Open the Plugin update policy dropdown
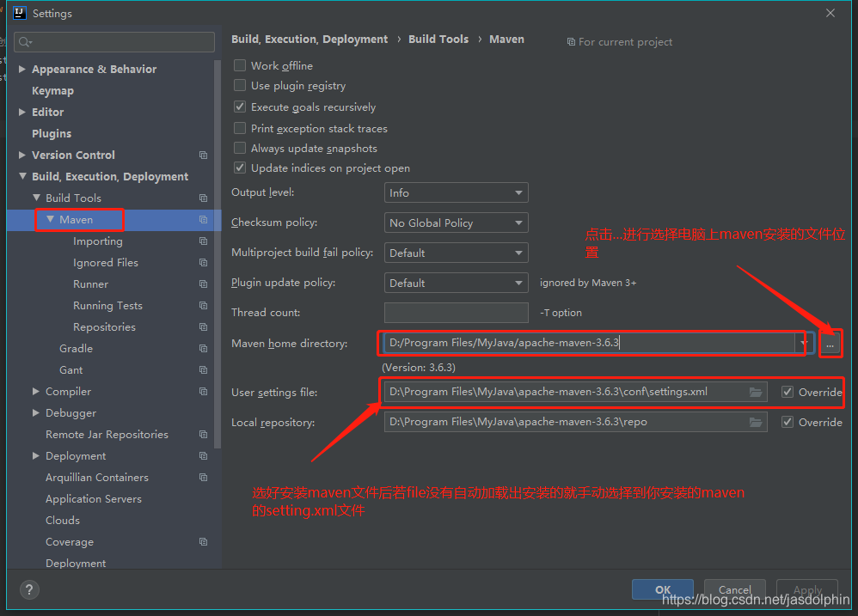Screen dimensions: 858x616 pyautogui.click(x=457, y=283)
